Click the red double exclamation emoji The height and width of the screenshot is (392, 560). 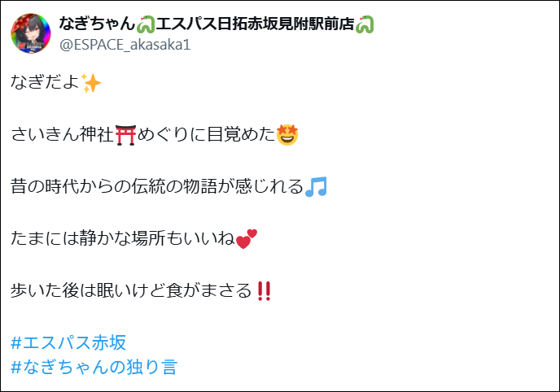264,290
